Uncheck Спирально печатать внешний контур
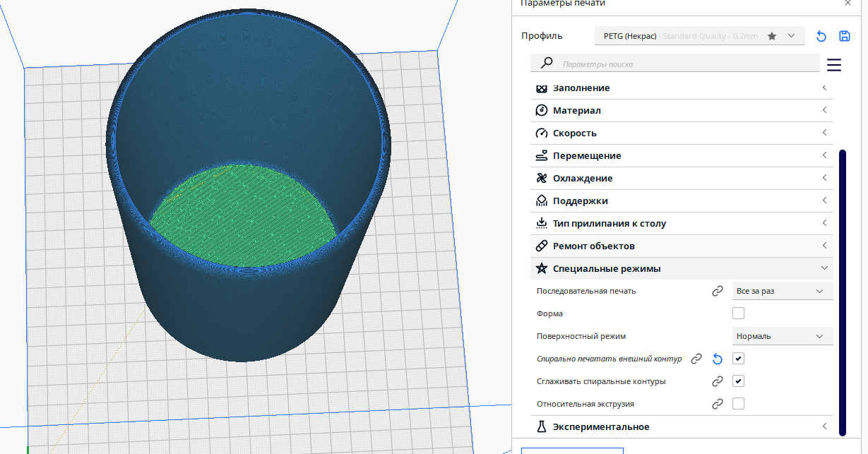The image size is (868, 454). coord(739,359)
